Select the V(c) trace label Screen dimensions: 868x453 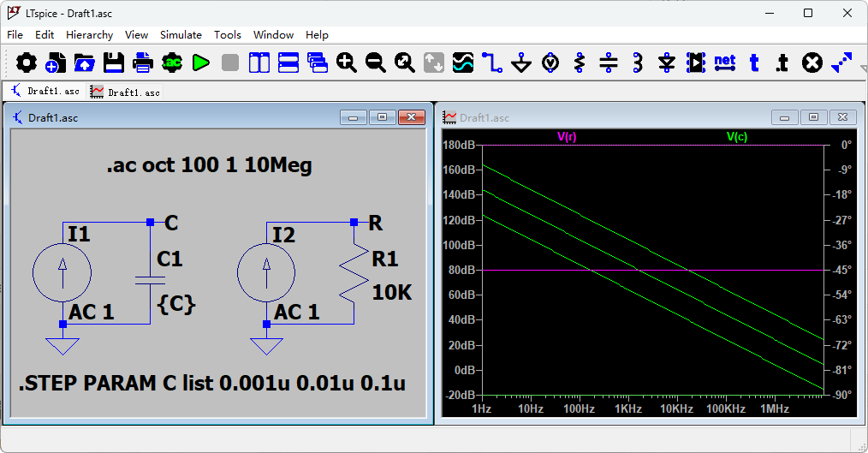pos(737,137)
